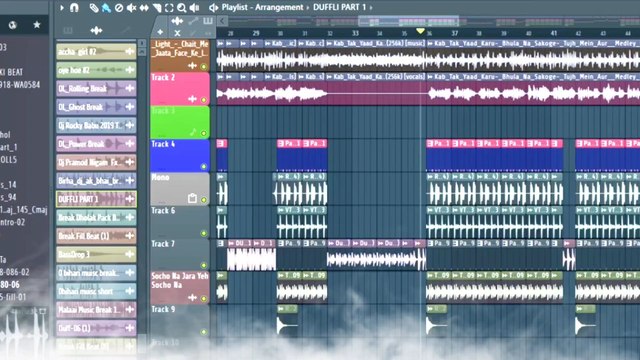This screenshot has width=640, height=360.
Task: Toggle mute dot on Mono track
Action: pos(204,200)
